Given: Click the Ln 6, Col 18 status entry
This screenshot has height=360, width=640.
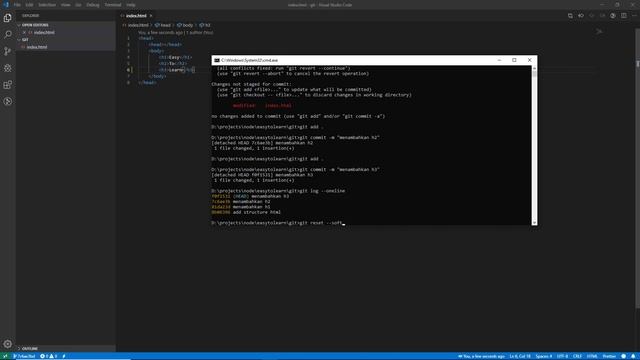Looking at the screenshot, I should point(520,356).
